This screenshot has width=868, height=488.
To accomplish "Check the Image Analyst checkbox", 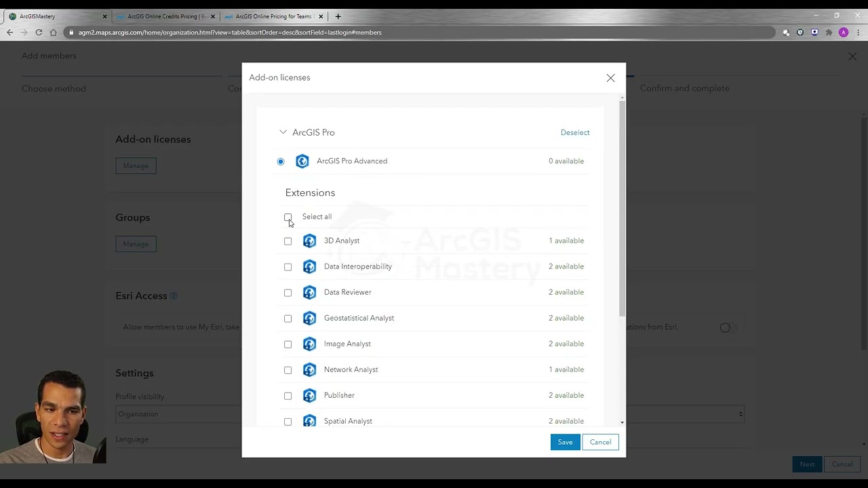I will (288, 344).
